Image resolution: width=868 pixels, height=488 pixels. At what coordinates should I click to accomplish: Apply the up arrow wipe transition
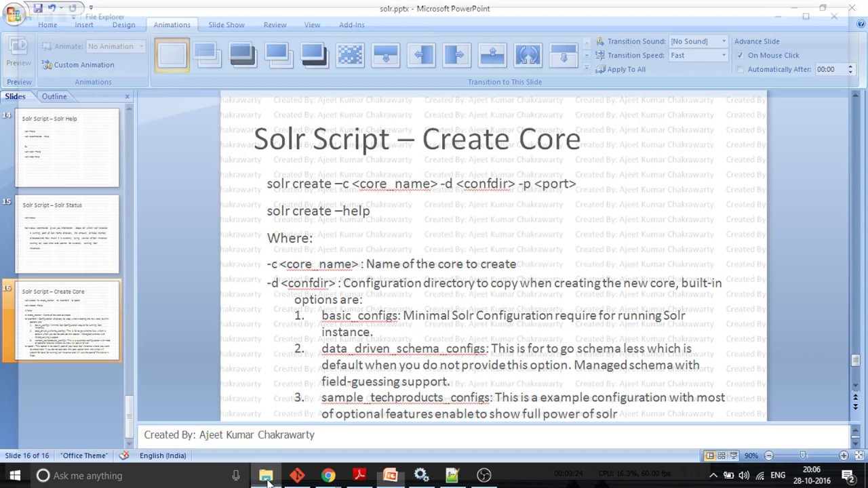point(492,55)
